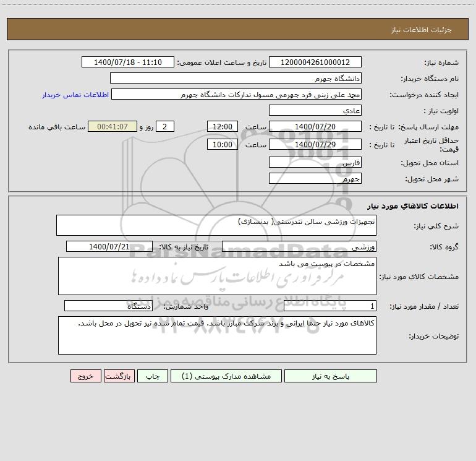Click the quantity field showing 1
476x461 pixels.
(x=330, y=306)
